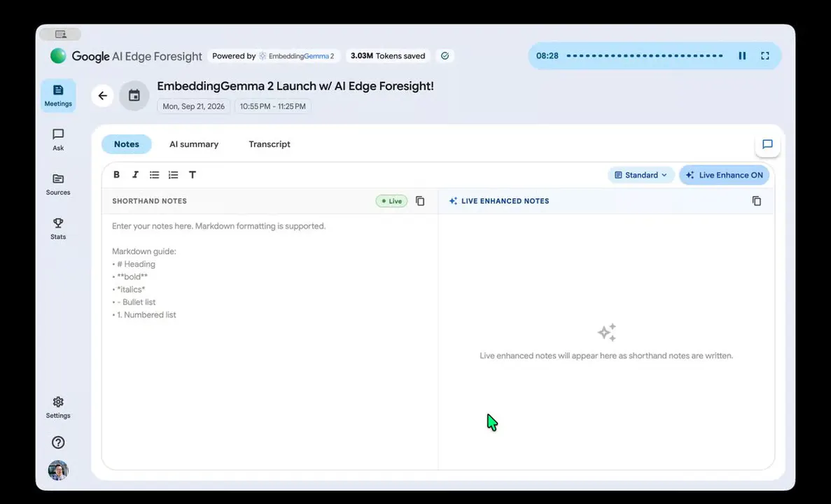Click the SHORTHAND NOTES header label
Screen dimensions: 831x504
(x=149, y=201)
